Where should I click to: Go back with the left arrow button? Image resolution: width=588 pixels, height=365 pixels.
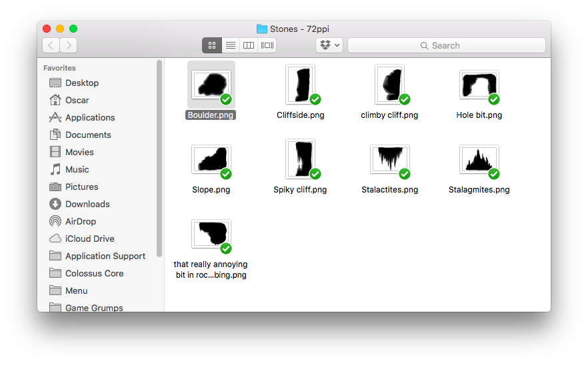tap(51, 45)
